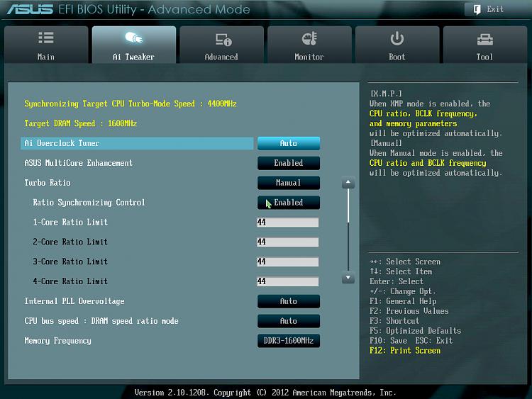
Task: Open CPU bus speed DRAM ratio dropdown
Action: pos(289,321)
